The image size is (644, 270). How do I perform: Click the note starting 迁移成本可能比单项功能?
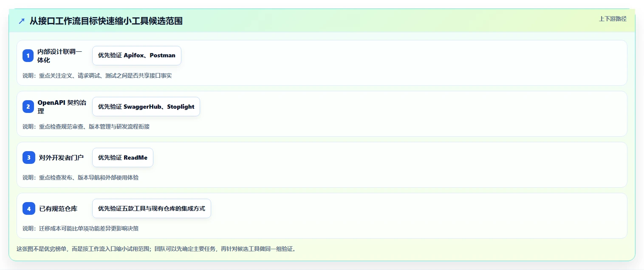point(80,228)
